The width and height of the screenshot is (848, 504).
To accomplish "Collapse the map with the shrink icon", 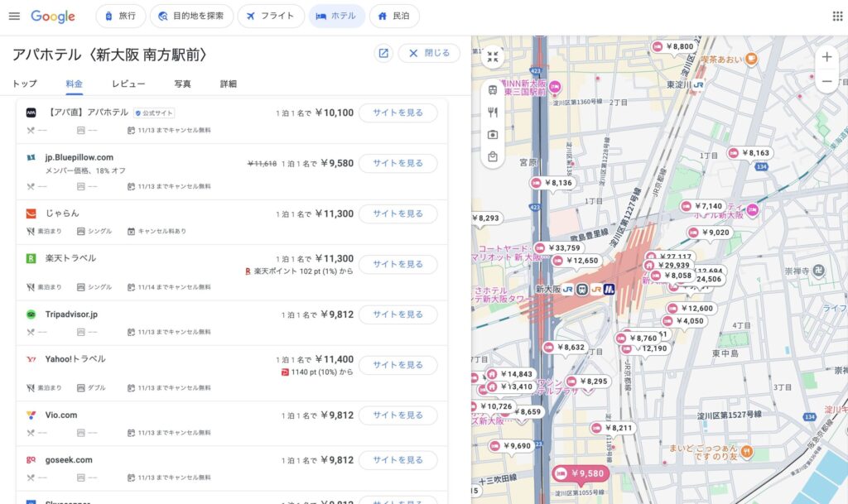I will [x=493, y=57].
